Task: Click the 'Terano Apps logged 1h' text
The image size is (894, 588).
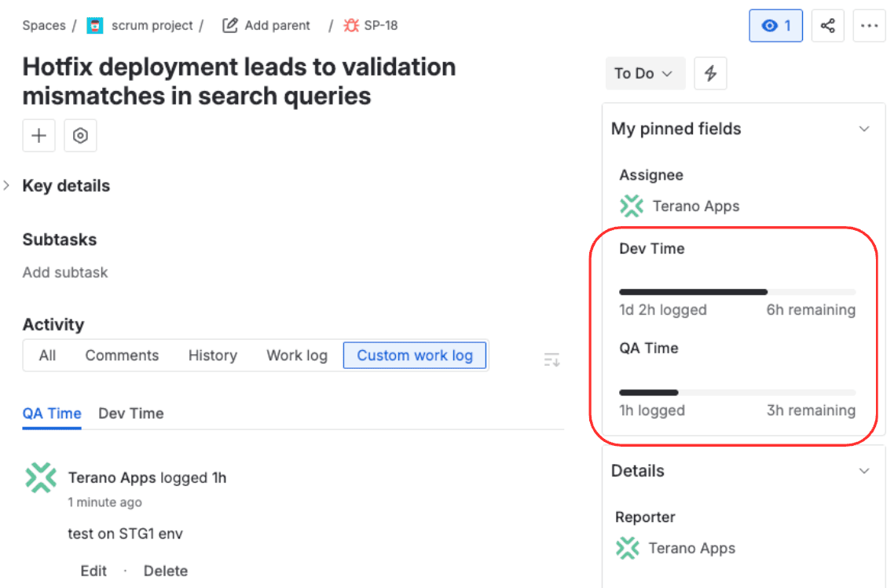Action: (x=147, y=477)
